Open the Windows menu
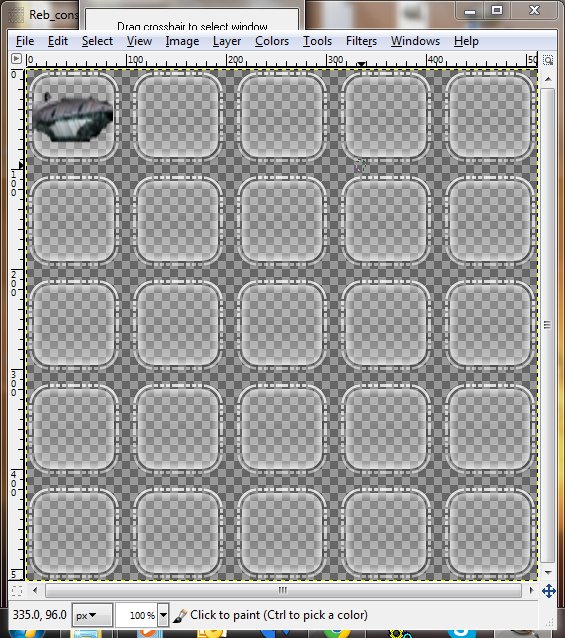 415,41
